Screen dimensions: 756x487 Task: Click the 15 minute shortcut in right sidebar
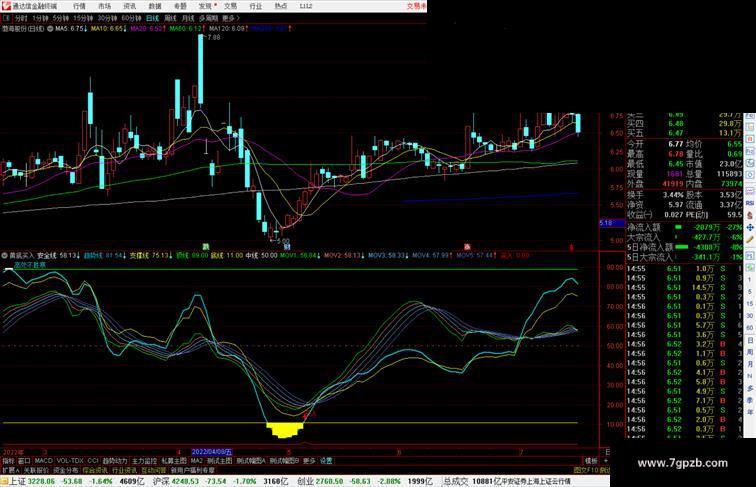coord(750,304)
